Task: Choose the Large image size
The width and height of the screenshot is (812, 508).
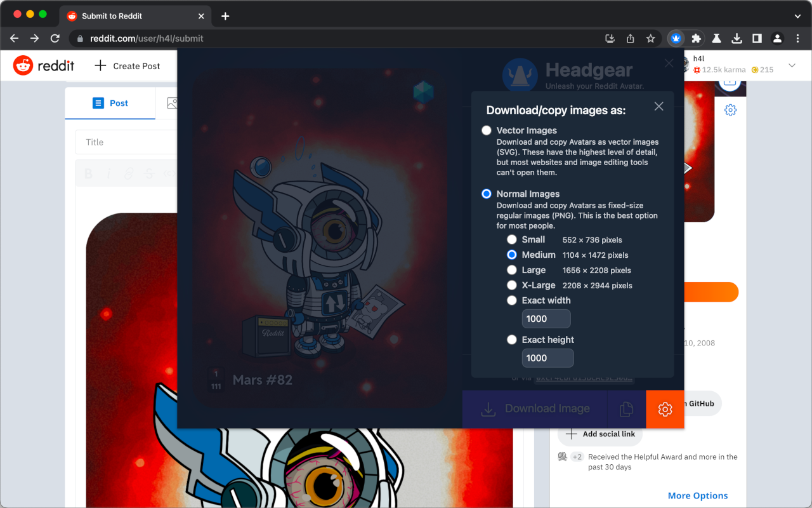Action: (512, 270)
